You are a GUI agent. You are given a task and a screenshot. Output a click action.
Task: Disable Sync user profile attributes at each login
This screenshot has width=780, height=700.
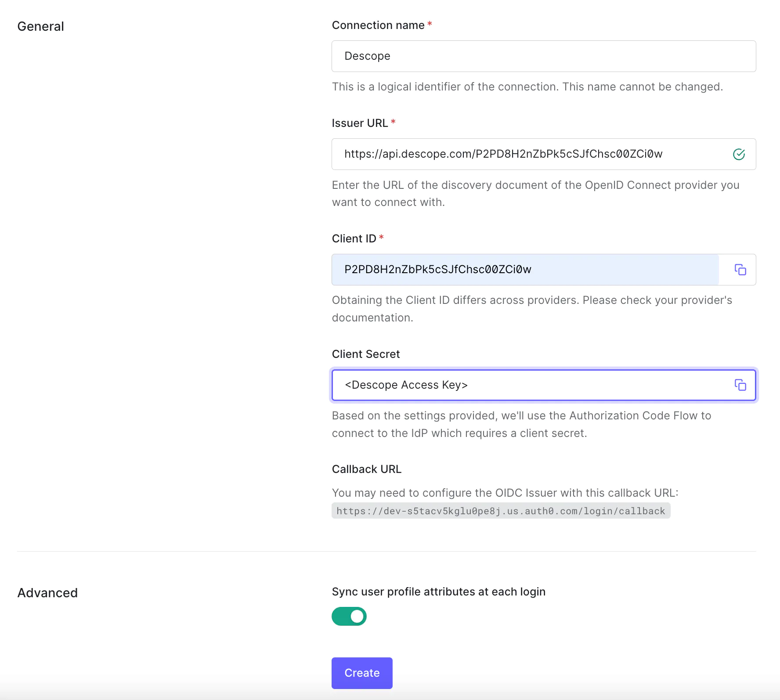[x=349, y=616]
